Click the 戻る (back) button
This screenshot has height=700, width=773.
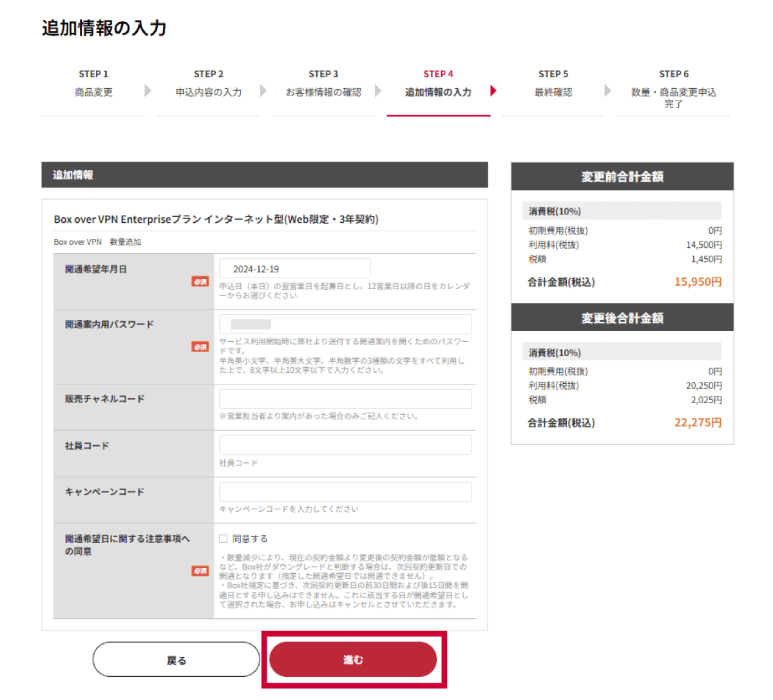point(176,659)
